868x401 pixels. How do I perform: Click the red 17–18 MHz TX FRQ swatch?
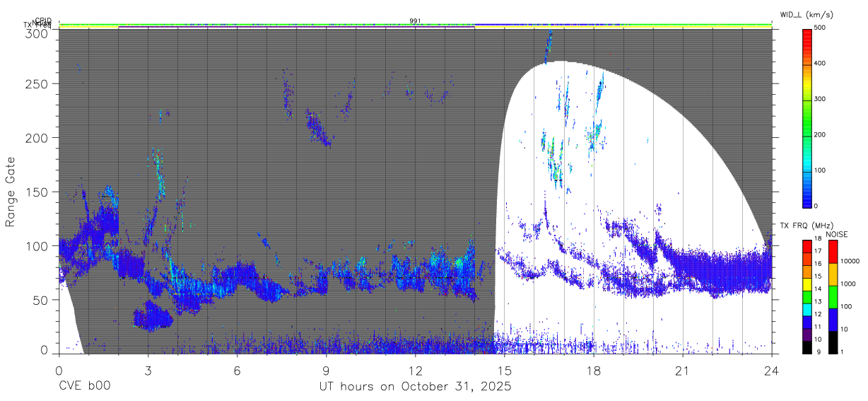point(806,245)
